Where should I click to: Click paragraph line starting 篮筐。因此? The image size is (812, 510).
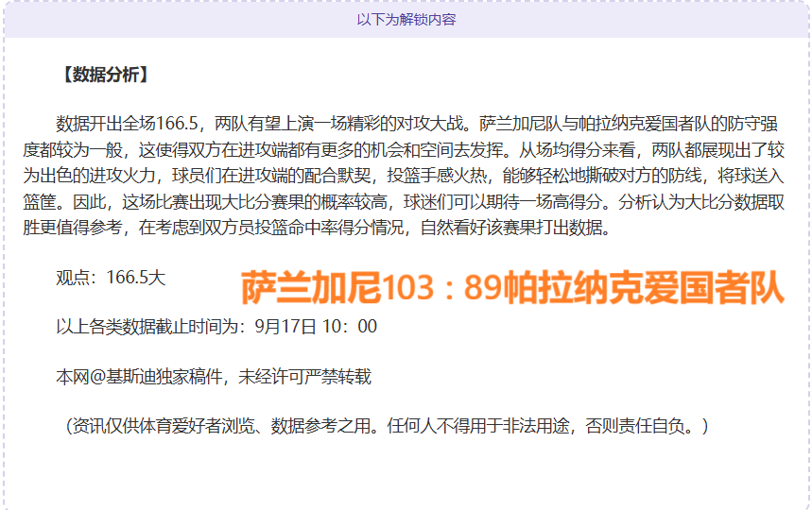coord(404,202)
